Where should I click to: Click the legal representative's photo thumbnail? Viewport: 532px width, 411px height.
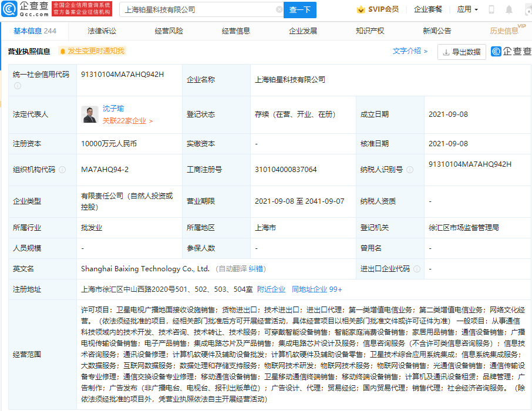90,114
